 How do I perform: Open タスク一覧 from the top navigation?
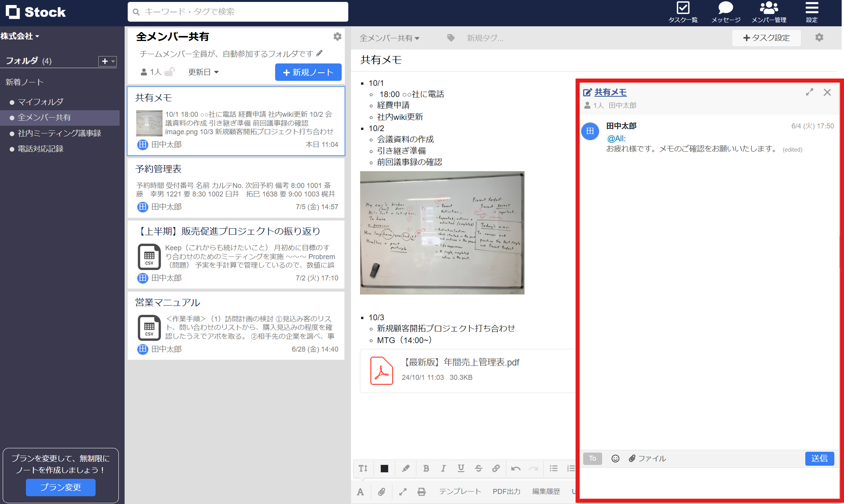[683, 12]
